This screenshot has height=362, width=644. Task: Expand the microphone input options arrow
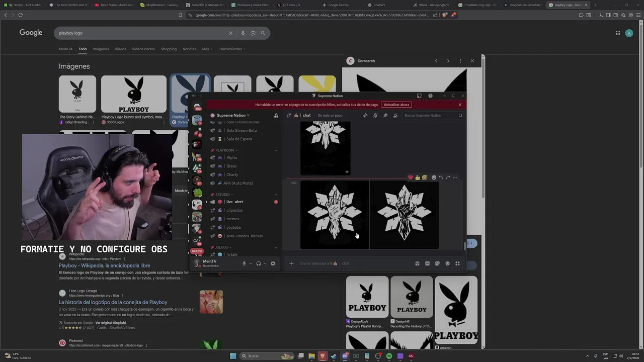pos(250,263)
